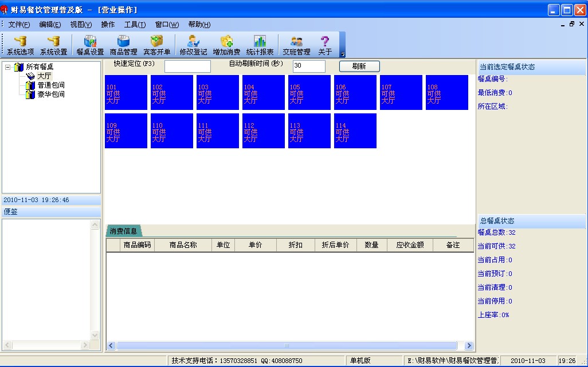Add consumption via 增加消费 icon

click(x=226, y=45)
